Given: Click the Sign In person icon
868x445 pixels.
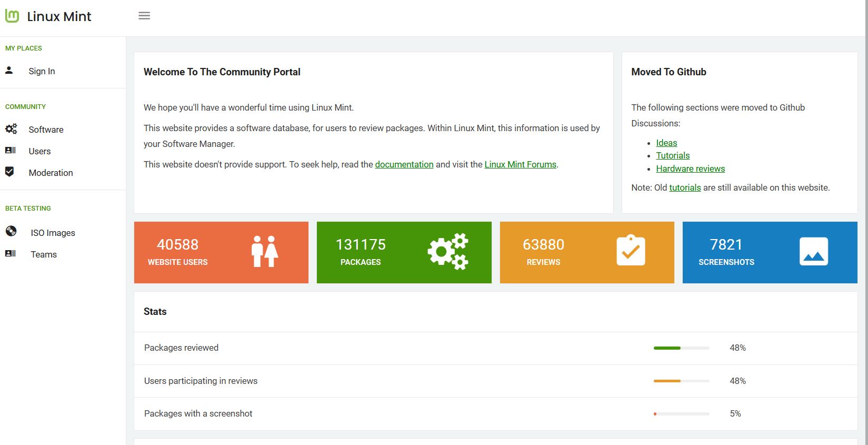Looking at the screenshot, I should (x=9, y=70).
